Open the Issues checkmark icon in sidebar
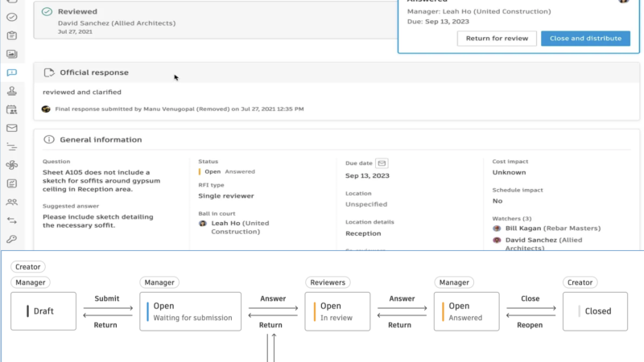Viewport: 644px width, 362px height. pyautogui.click(x=11, y=17)
